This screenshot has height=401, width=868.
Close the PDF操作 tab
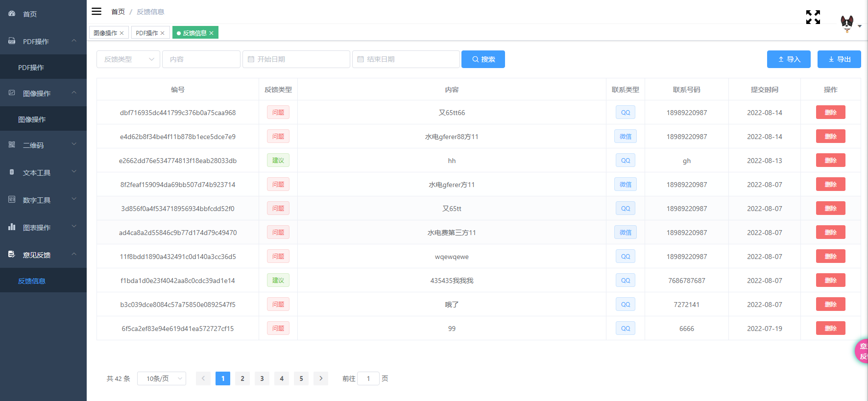(163, 33)
